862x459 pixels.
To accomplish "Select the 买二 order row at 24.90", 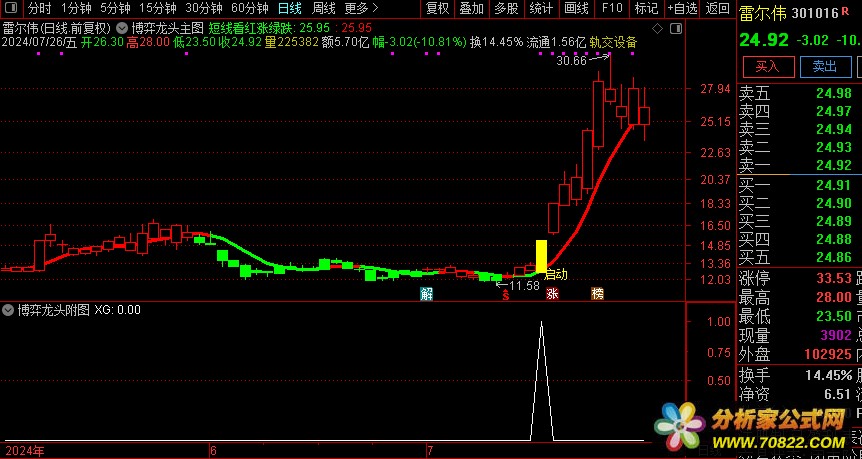I will [799, 203].
